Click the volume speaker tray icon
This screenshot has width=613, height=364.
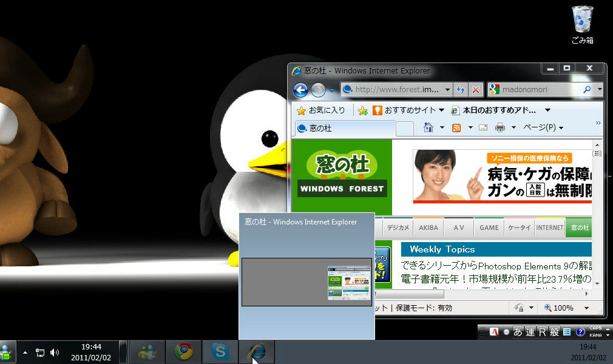[x=55, y=352]
